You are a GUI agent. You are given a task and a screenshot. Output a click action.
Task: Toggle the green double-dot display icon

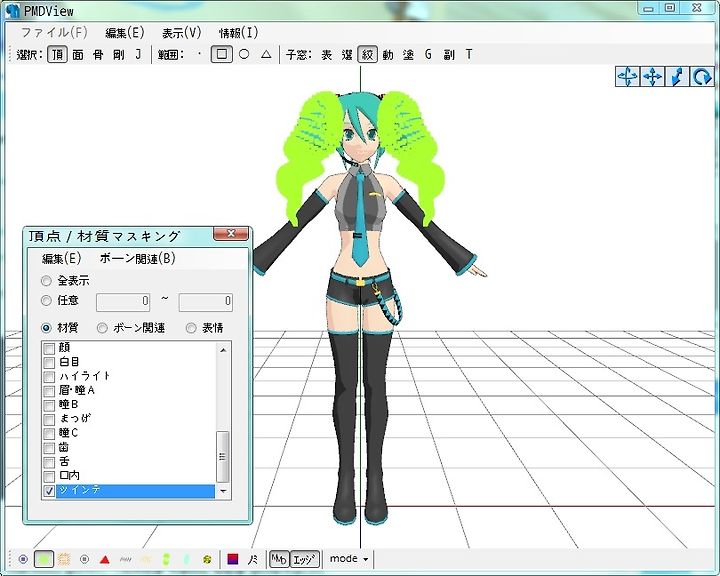[x=166, y=559]
